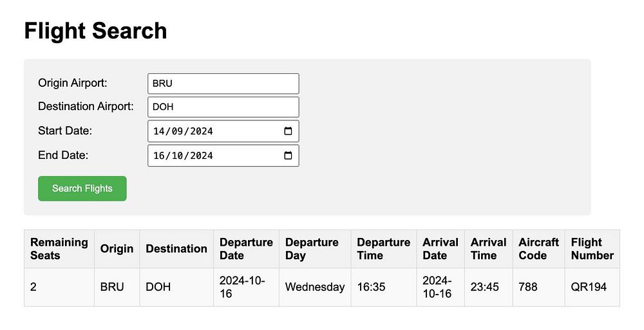Open the End Date calendar picker icon
644x330 pixels.
[288, 156]
